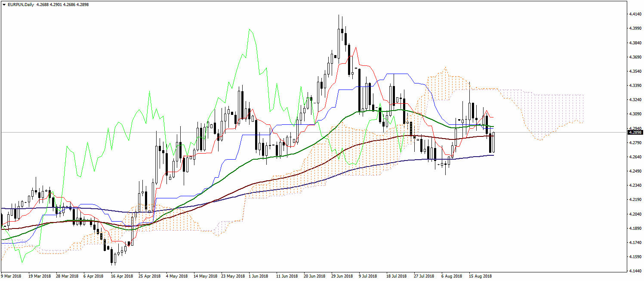The width and height of the screenshot is (644, 281).
Task: Click the 9 Jul 2018 date label
Action: click(368, 276)
